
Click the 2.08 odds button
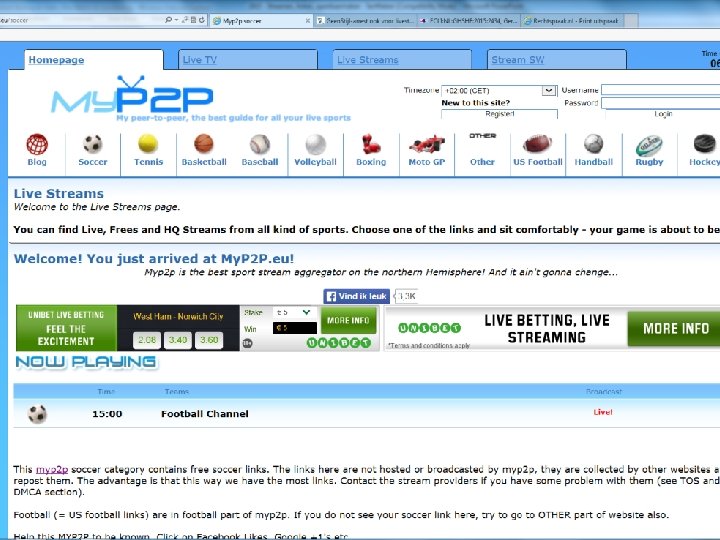(147, 340)
